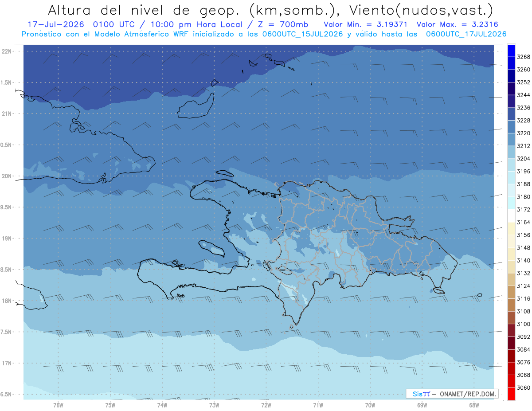
Task: Click the legend value 3188
Action: pos(524,184)
